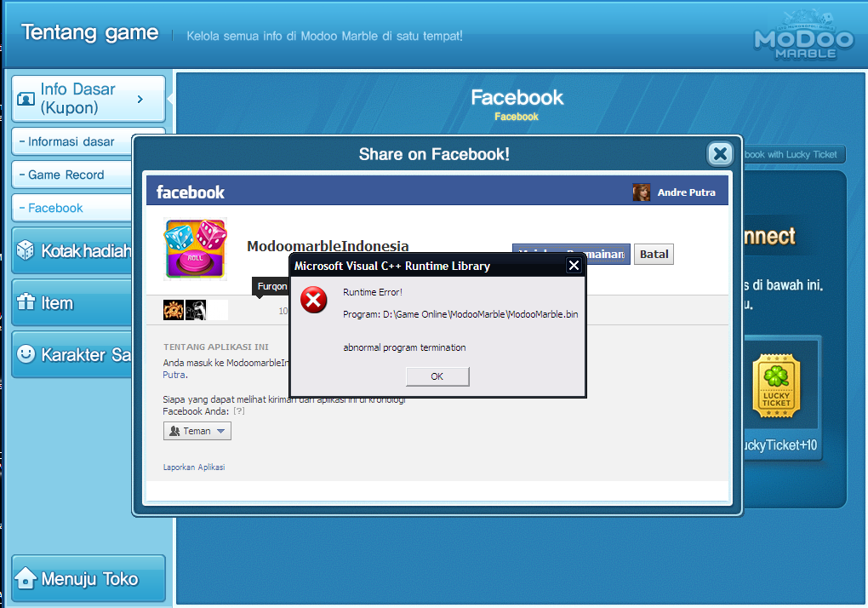Click the TENTANG APLIKASI INI heading

click(x=216, y=347)
